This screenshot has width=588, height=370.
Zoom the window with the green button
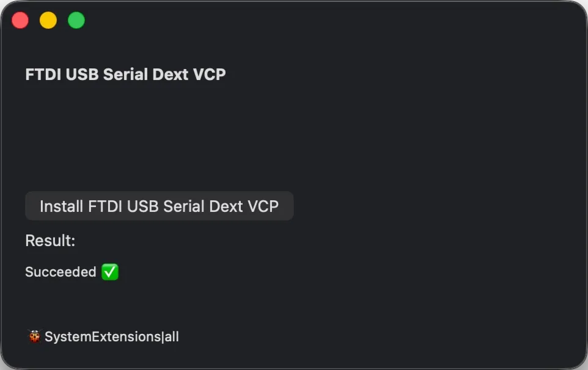(76, 20)
